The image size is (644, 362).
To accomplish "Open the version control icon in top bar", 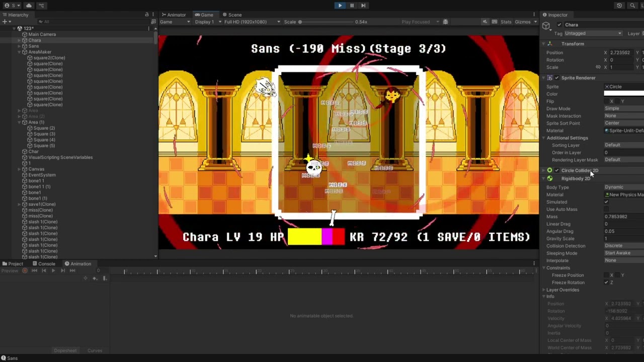I will click(41, 6).
